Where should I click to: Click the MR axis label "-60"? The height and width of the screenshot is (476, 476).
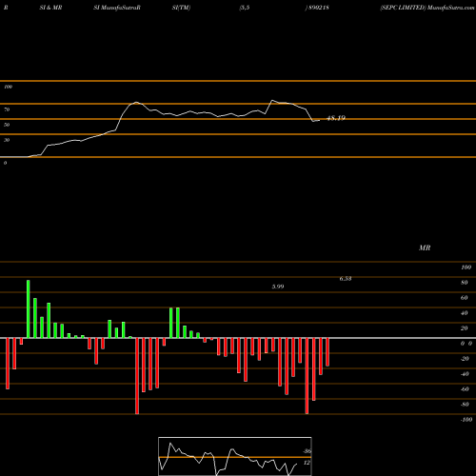[465, 389]
